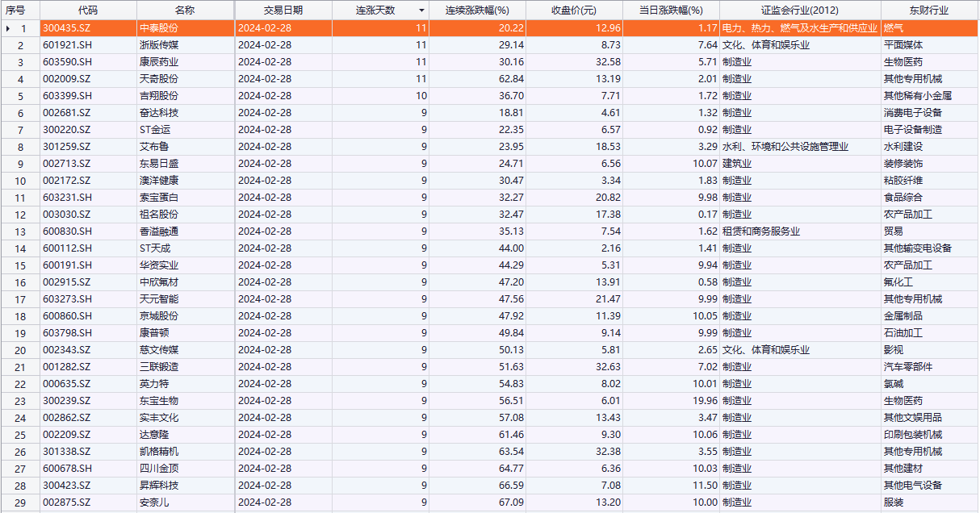This screenshot has height=513, width=980.
Task: Select the 吉翔股份 stock name cell
Action: click(158, 96)
